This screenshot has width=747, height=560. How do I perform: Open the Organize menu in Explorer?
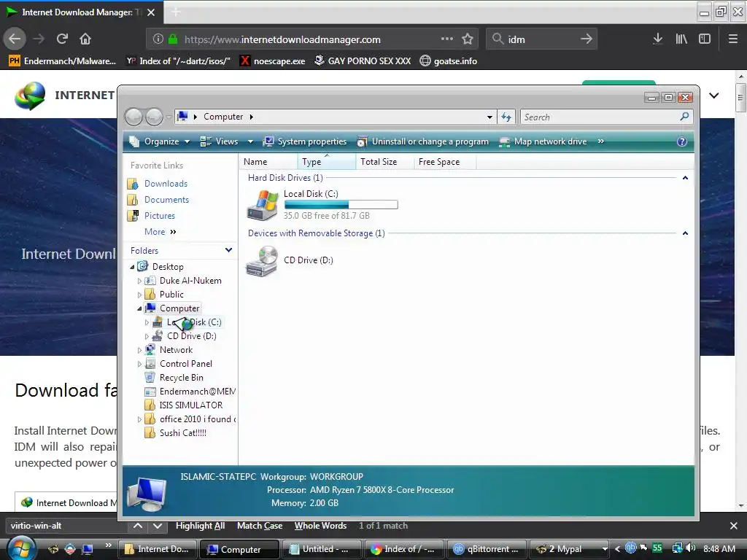[x=160, y=141]
